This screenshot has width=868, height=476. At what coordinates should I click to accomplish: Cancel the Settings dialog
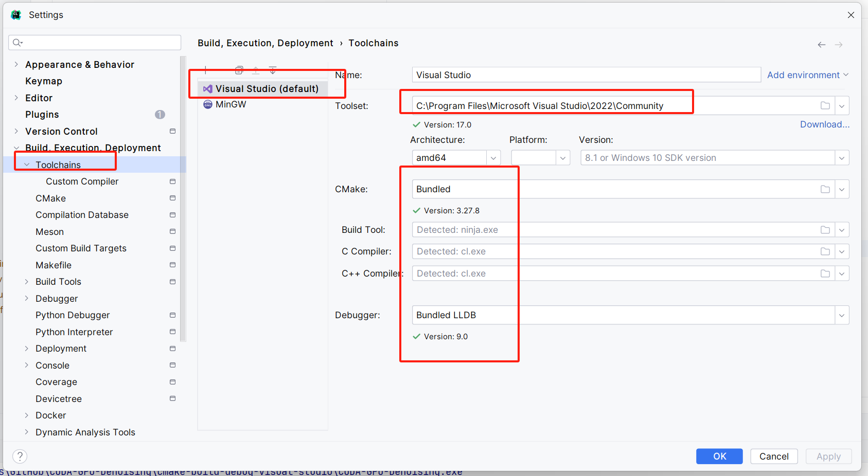click(x=774, y=456)
